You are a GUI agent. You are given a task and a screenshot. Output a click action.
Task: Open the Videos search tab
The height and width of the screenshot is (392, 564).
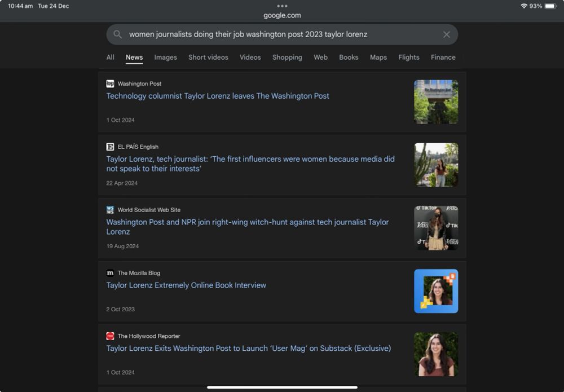tap(250, 57)
